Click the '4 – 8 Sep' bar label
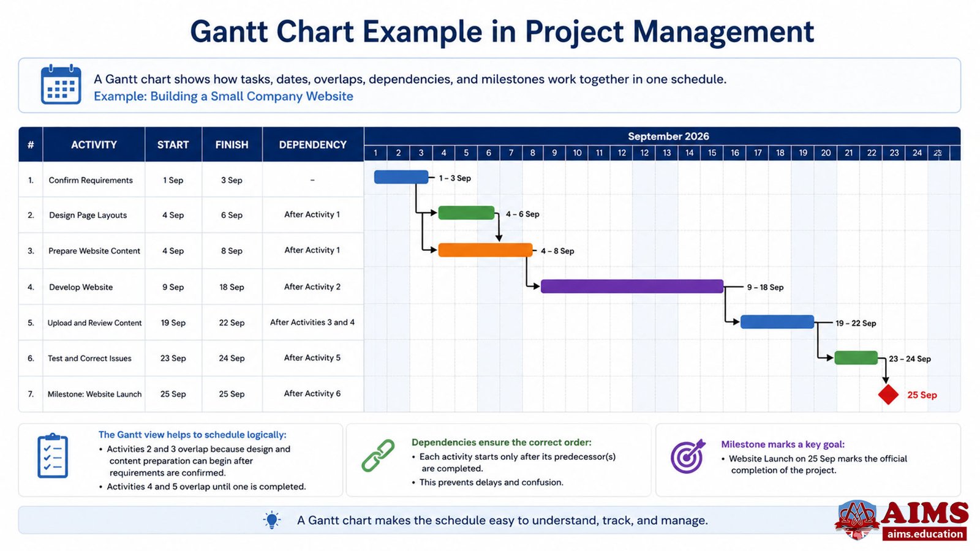 pyautogui.click(x=557, y=251)
